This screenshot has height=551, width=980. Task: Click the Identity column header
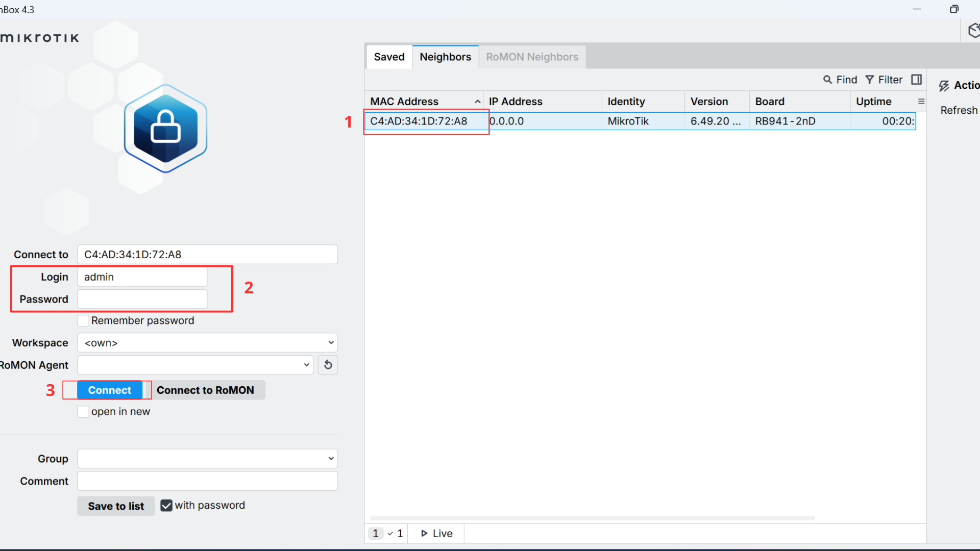click(x=643, y=102)
